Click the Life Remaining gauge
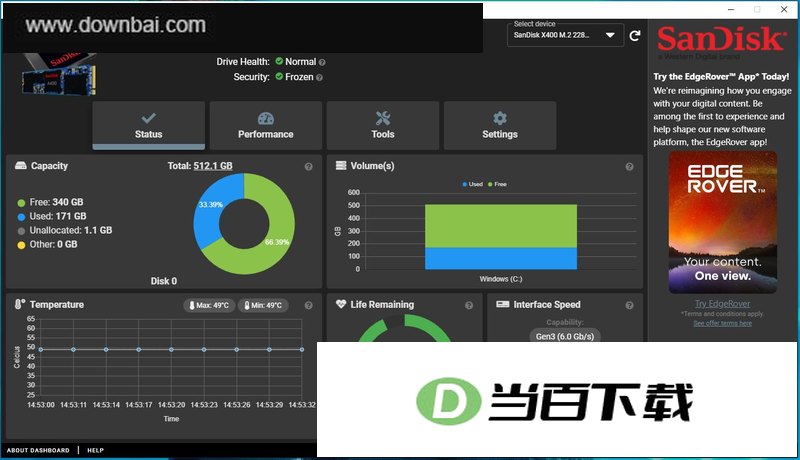This screenshot has height=460, width=800. (x=405, y=328)
